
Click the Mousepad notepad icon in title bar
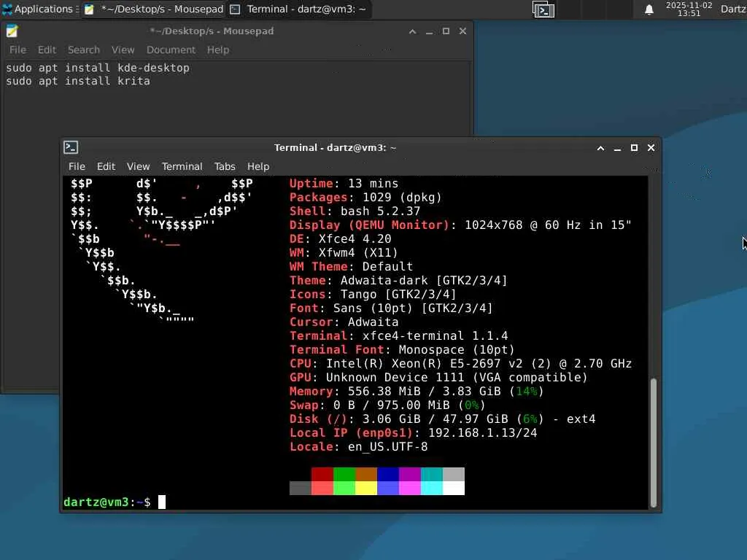12,31
